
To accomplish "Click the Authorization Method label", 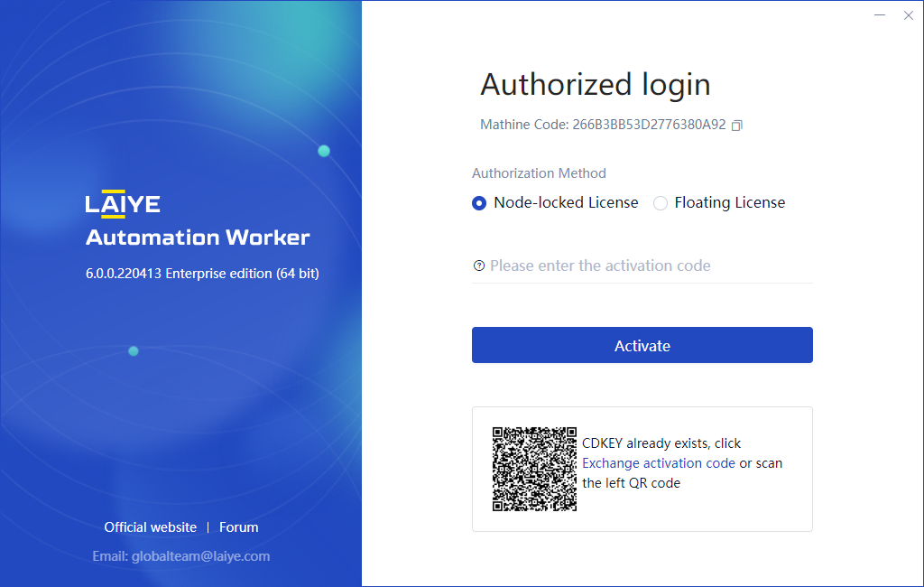I will [x=539, y=173].
